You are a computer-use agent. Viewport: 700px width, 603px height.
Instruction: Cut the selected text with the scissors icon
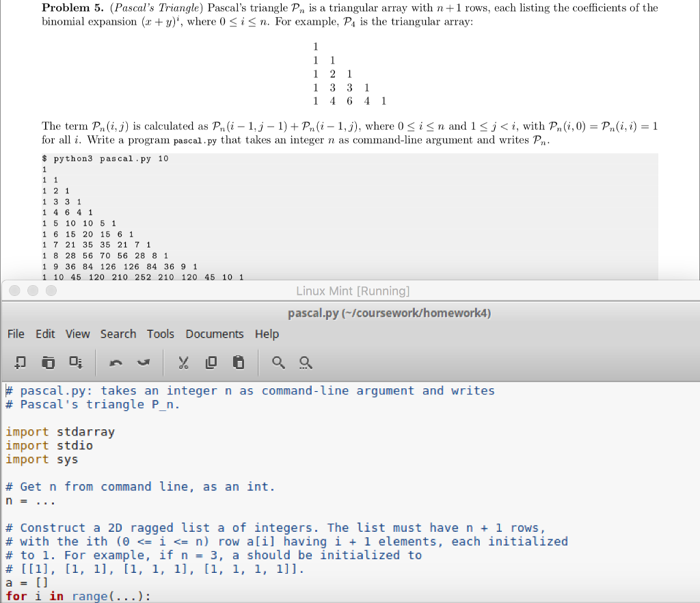tap(183, 362)
